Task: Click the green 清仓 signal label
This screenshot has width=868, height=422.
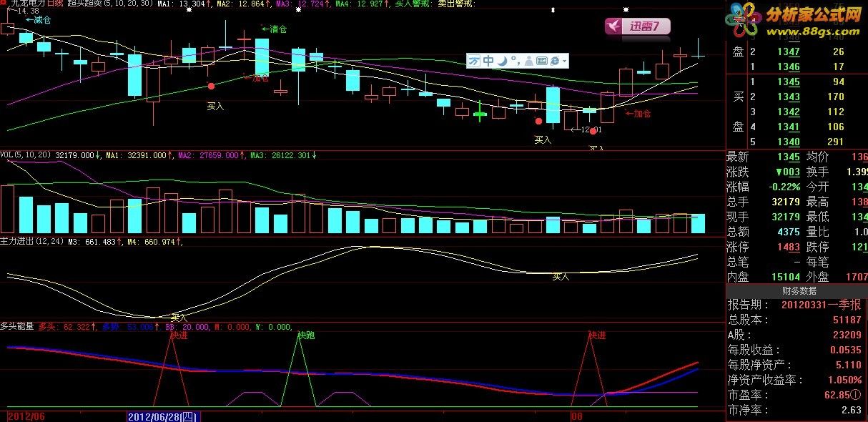Action: [x=274, y=29]
